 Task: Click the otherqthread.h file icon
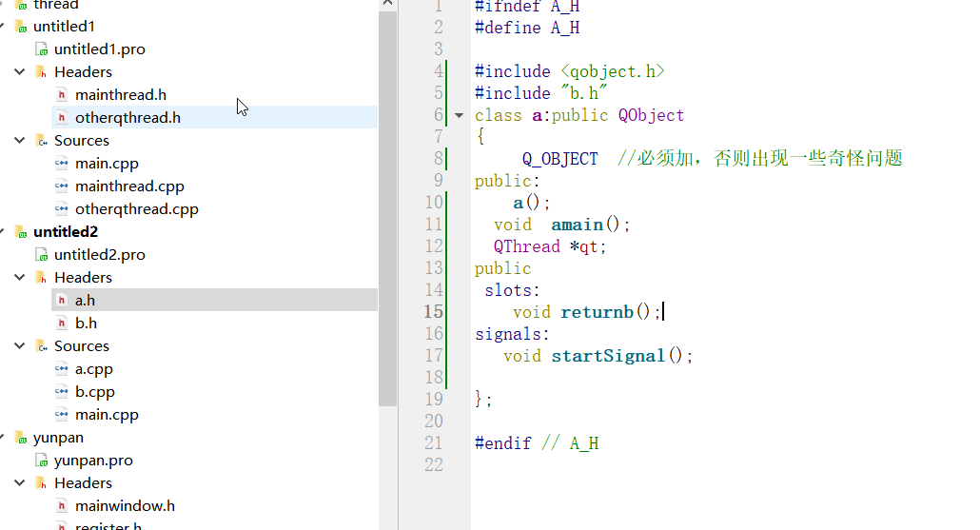(x=61, y=117)
